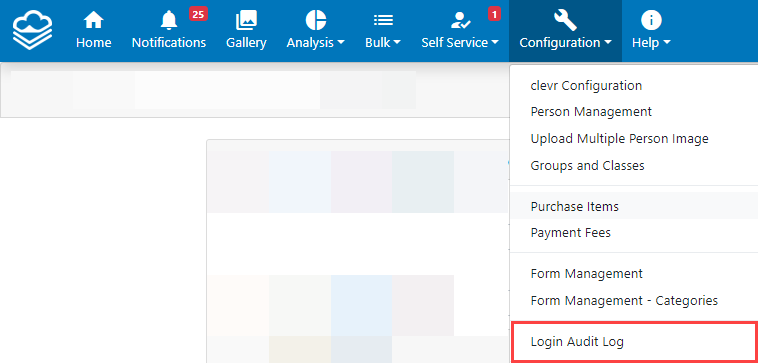Expand the Help dropdown menu
Viewport: 758px width, 363px height.
[651, 43]
